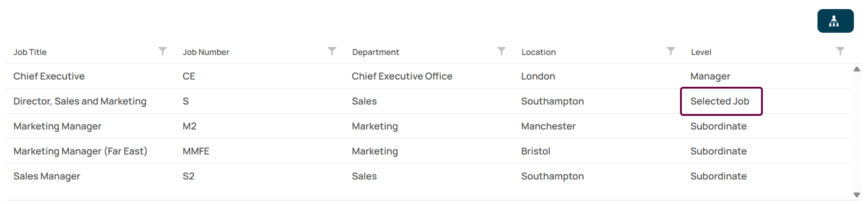Screen dimensions: 868x204
Task: Sort by Location header
Action: point(538,52)
